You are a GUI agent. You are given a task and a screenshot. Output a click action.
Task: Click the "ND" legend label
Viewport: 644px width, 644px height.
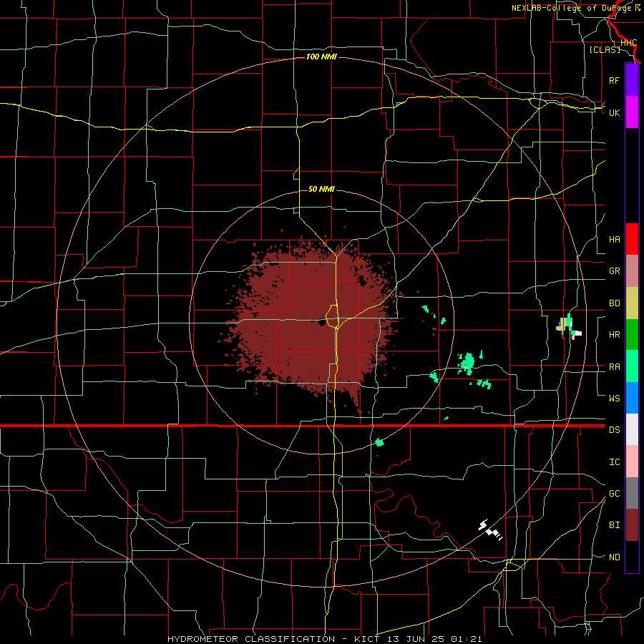tap(614, 557)
